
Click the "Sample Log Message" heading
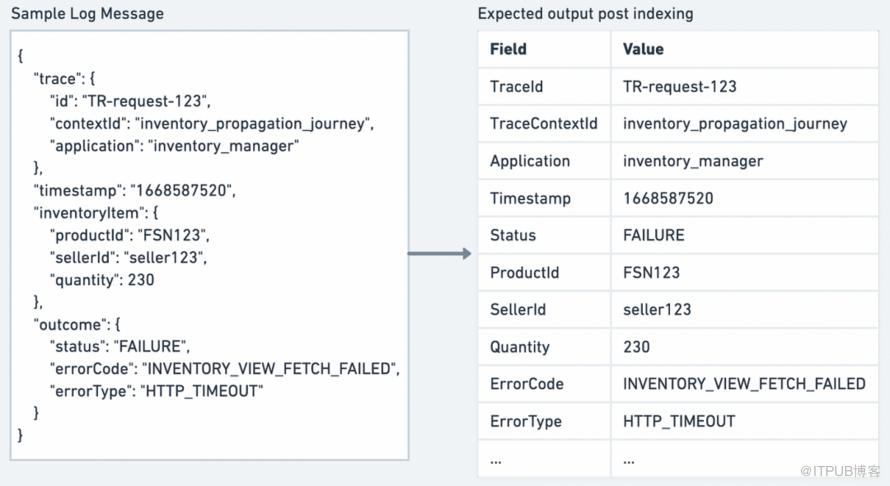coord(87,14)
